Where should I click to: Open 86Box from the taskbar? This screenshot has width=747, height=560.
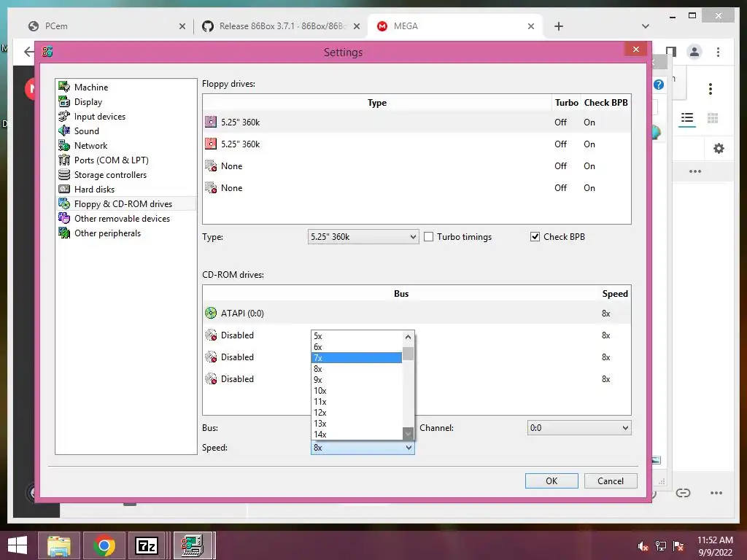[193, 545]
